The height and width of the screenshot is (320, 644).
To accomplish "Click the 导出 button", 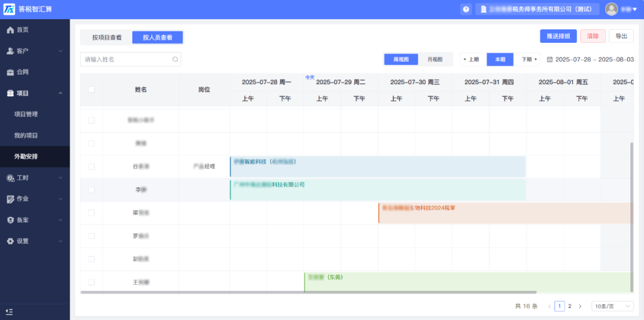I will coord(621,36).
